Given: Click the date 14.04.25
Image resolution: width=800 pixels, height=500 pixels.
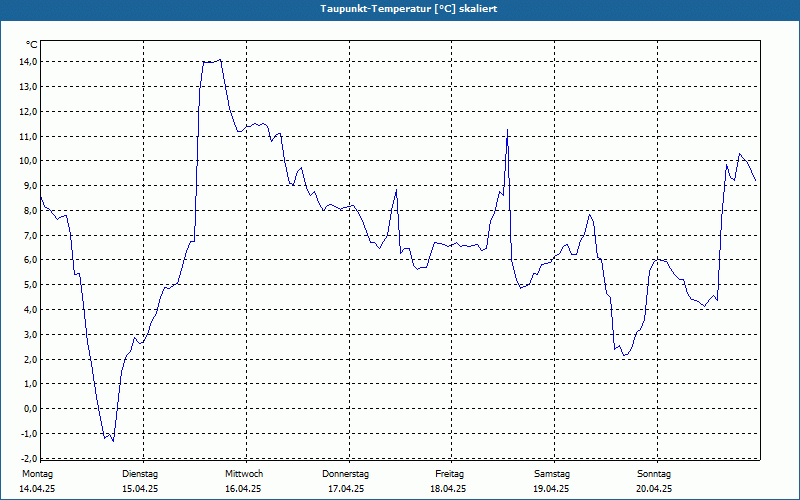Looking at the screenshot, I should tap(37, 489).
